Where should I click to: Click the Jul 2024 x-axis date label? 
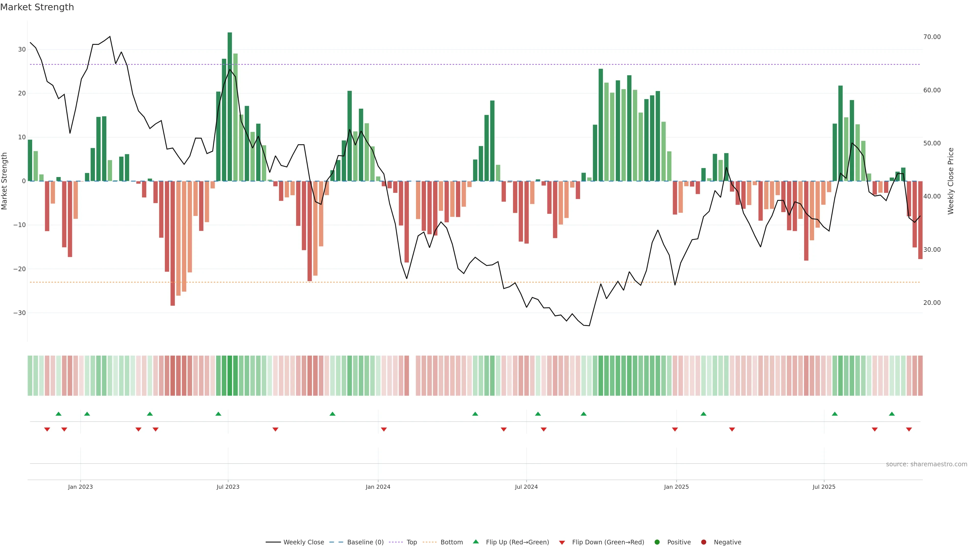(526, 487)
